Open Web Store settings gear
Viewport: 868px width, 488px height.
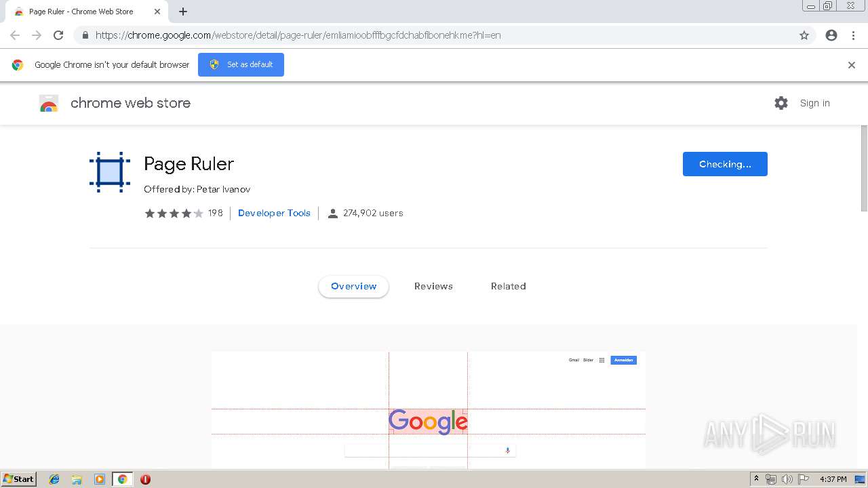(781, 103)
